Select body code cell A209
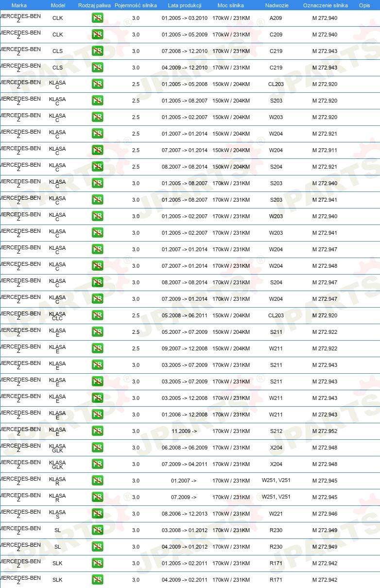Screen dimensions: 380x588 click(276, 18)
